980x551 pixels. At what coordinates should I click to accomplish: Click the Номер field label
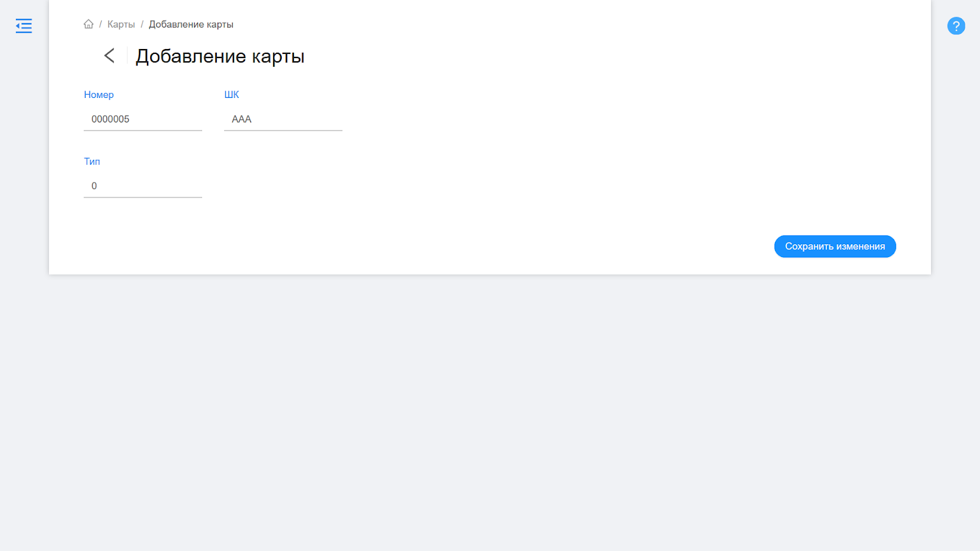click(99, 95)
